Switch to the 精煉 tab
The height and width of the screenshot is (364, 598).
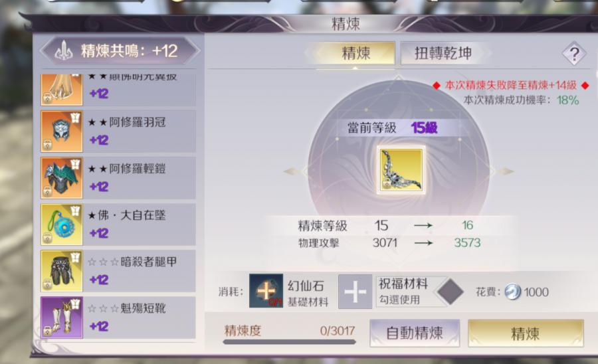click(x=355, y=53)
